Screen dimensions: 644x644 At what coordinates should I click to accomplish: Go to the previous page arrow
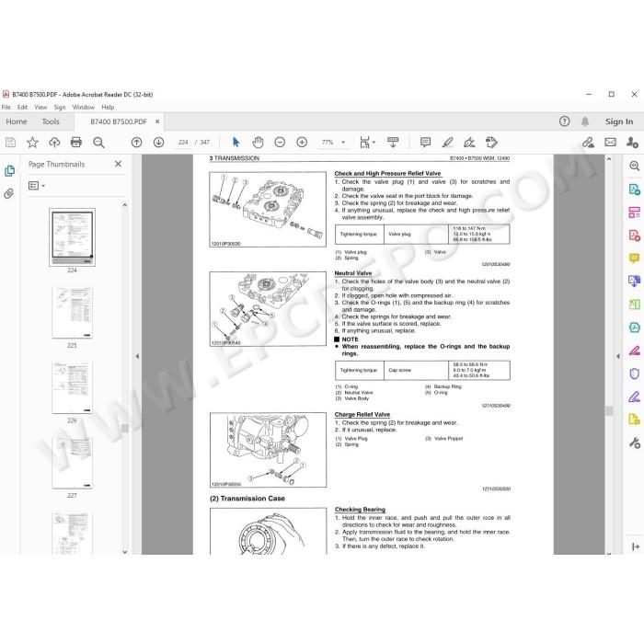(136, 143)
